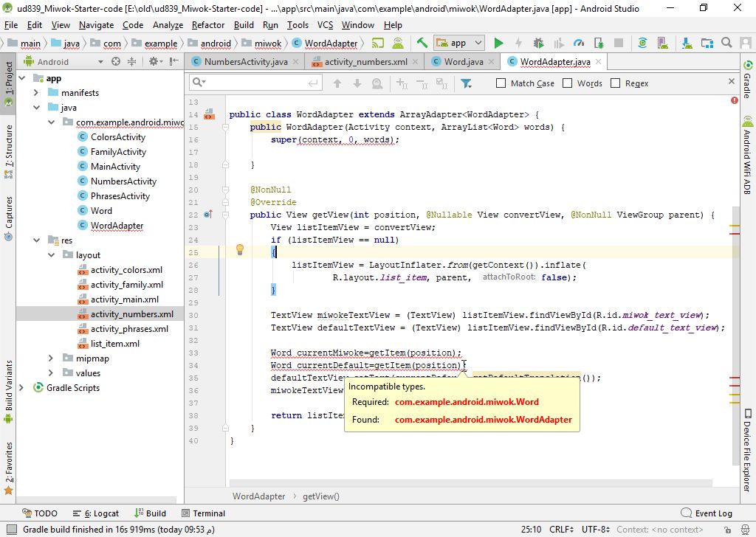Viewport: 756px width, 537px height.
Task: Expand the manifests folder
Action: point(35,93)
